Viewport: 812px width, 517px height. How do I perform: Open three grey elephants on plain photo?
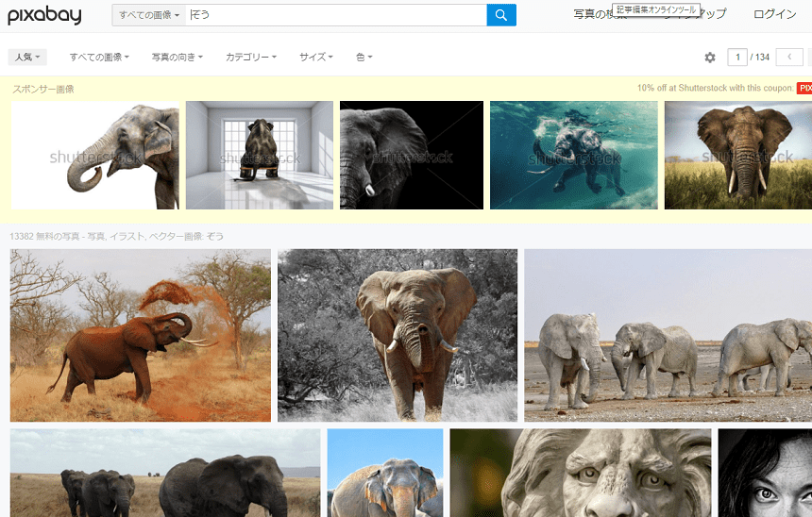pos(668,335)
